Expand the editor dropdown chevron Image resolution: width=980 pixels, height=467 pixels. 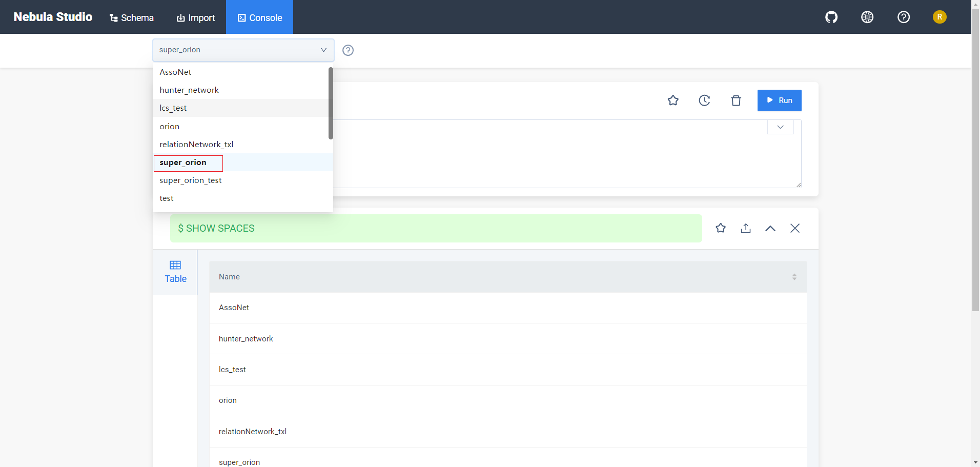point(780,127)
